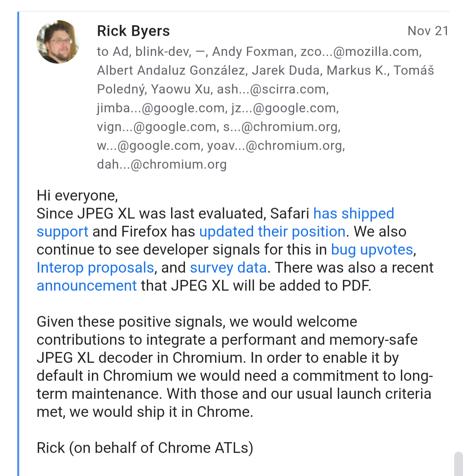Open the "Interop proposals" link
This screenshot has width=468, height=476.
point(95,268)
